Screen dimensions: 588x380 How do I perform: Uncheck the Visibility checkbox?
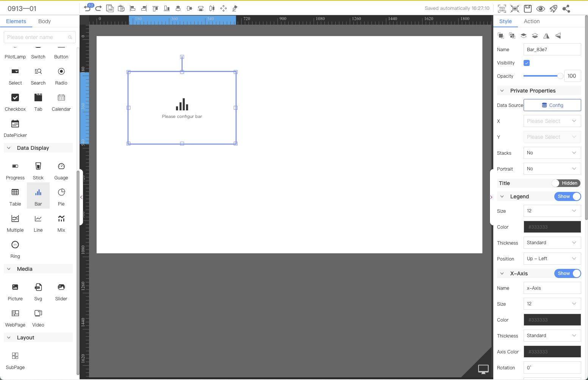click(x=527, y=63)
